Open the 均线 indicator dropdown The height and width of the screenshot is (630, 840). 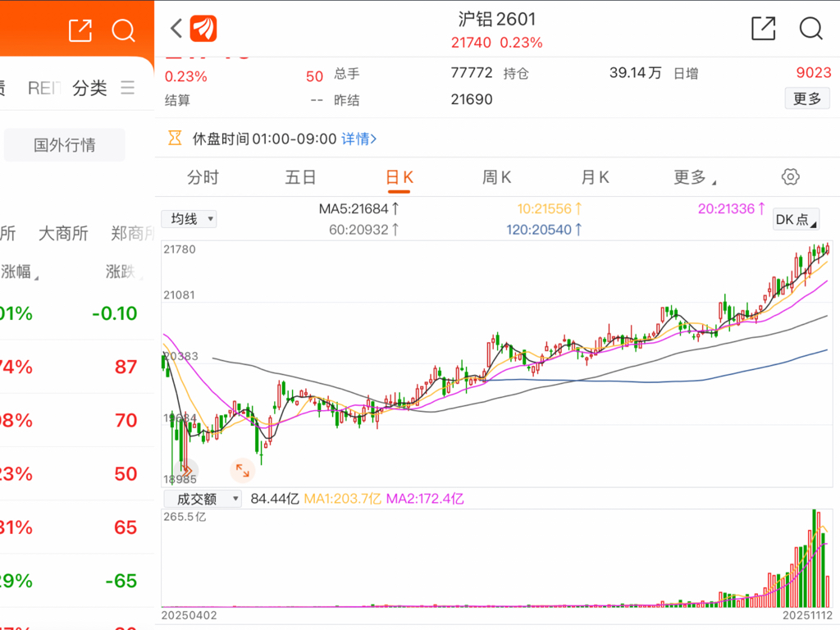tap(189, 218)
